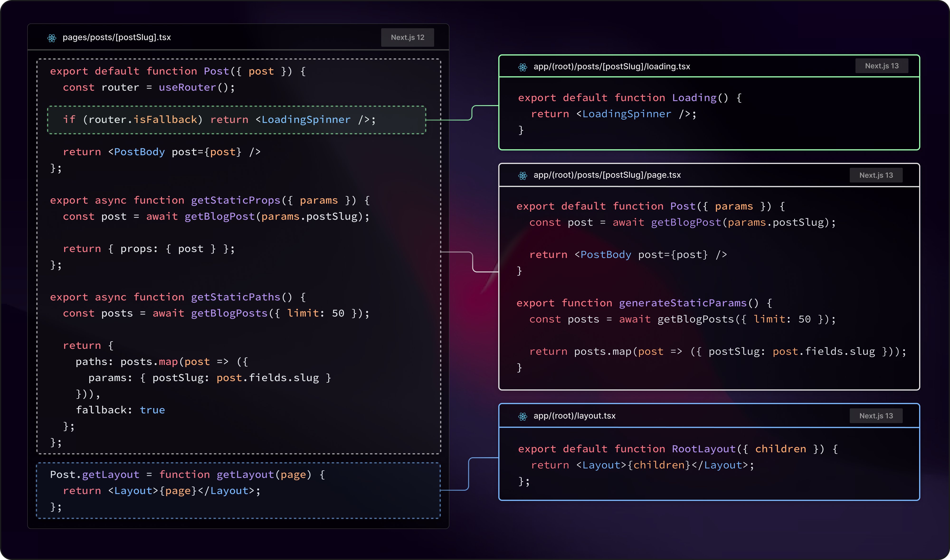Click getStaticPaths function name

pos(236,297)
